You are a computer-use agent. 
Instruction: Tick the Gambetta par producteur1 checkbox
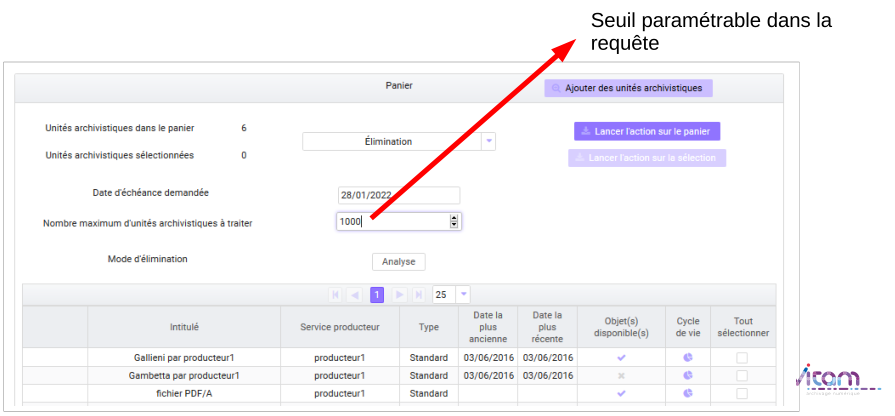(x=742, y=375)
